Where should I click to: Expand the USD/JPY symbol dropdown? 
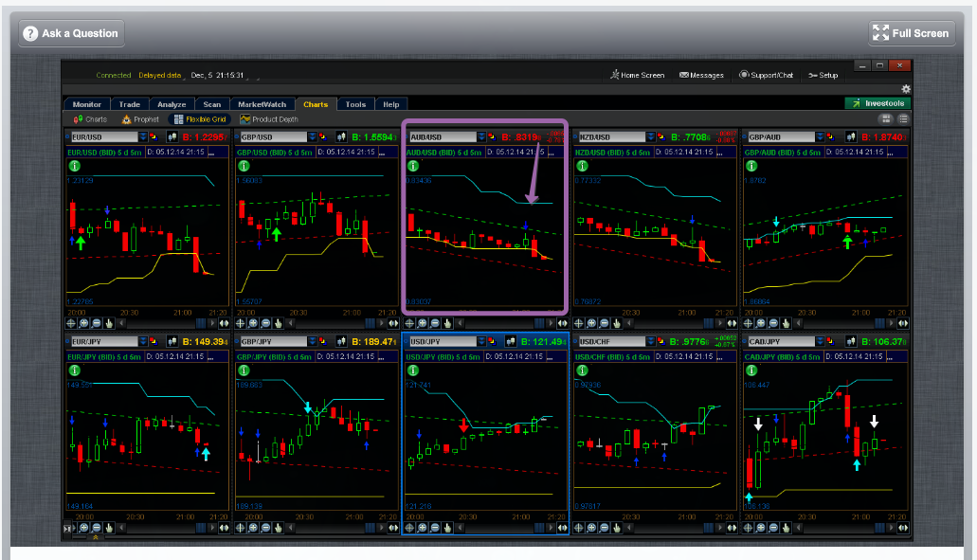click(482, 341)
